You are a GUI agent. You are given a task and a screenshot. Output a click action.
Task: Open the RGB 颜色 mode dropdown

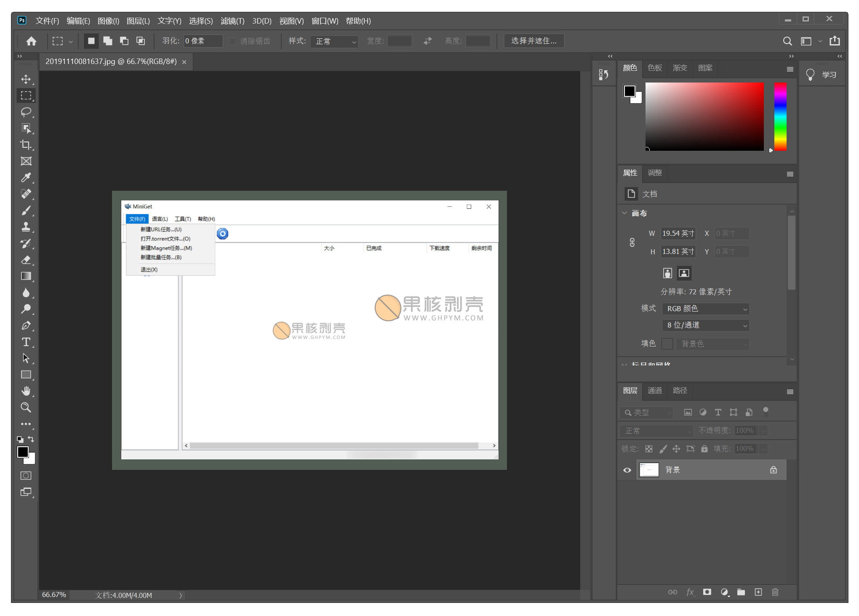[x=705, y=309]
